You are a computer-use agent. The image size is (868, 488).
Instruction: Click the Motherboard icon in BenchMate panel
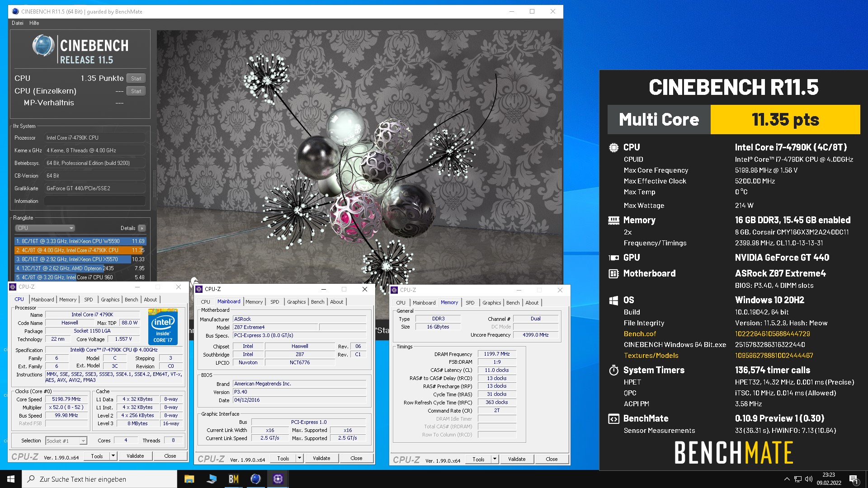point(613,273)
